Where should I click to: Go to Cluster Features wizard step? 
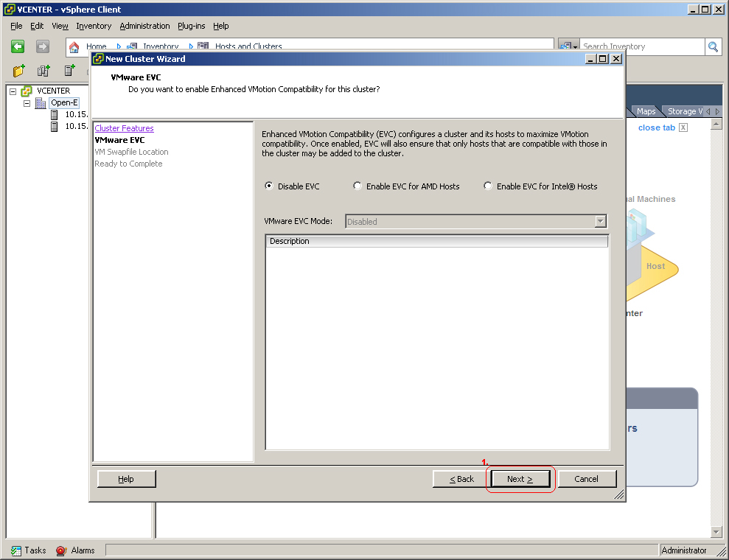click(x=124, y=128)
